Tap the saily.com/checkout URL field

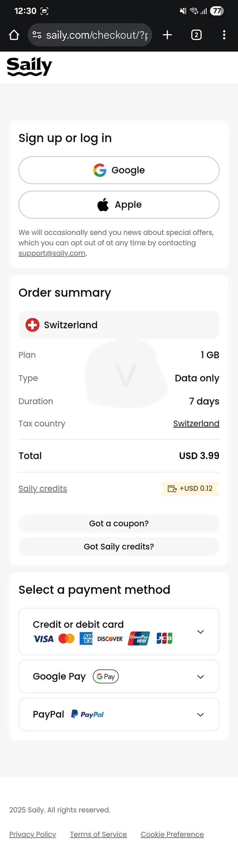coord(97,35)
